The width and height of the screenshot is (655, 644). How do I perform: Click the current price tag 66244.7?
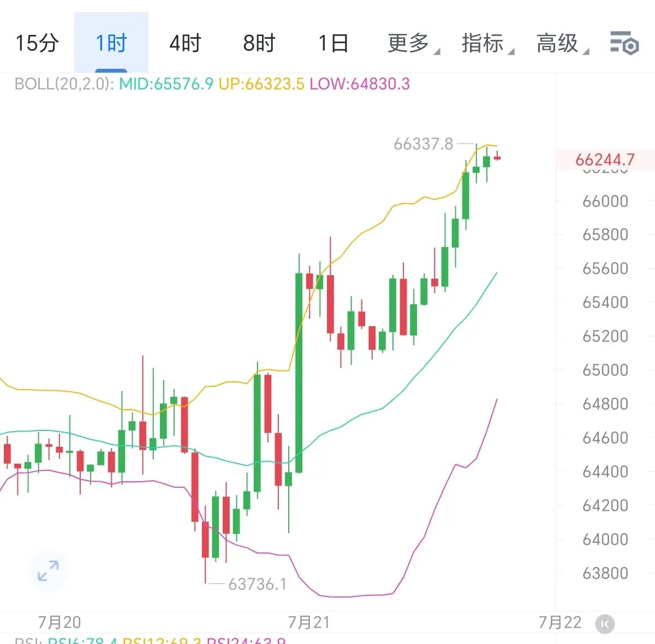(605, 159)
